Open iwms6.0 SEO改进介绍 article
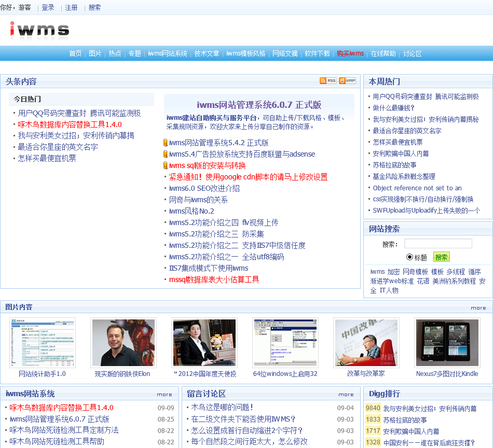The width and height of the screenshot is (493, 448). (204, 188)
